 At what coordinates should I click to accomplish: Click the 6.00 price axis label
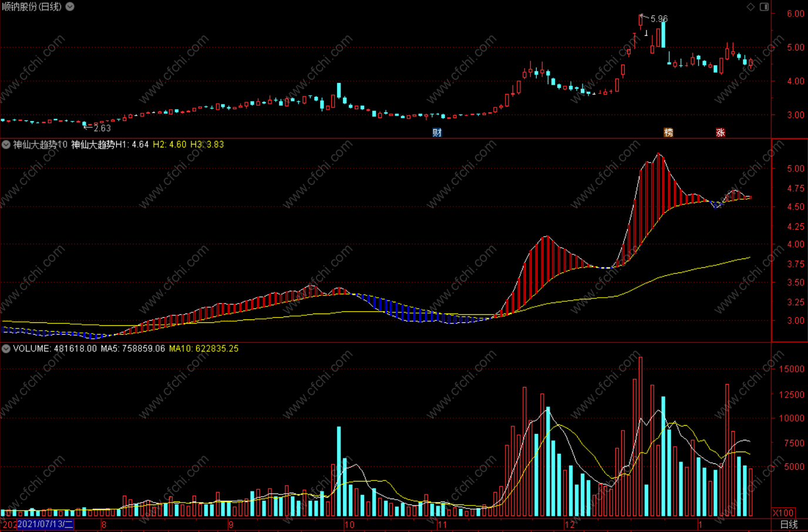(x=796, y=14)
